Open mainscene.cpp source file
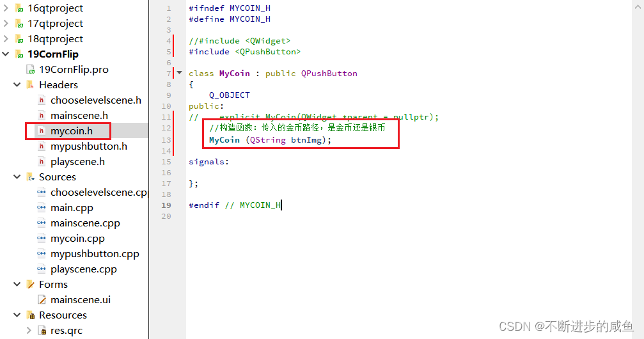 (86, 223)
